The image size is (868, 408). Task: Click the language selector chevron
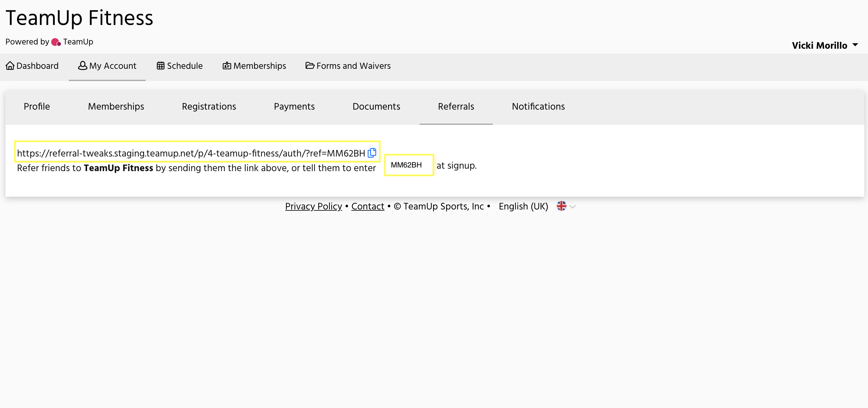click(573, 206)
